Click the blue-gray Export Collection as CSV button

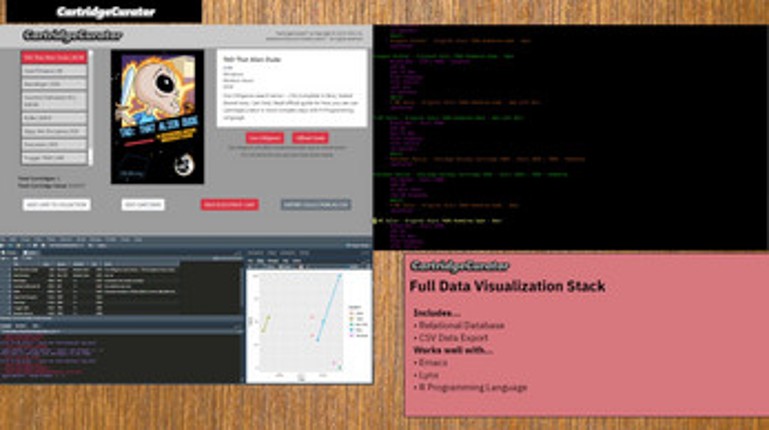point(316,204)
